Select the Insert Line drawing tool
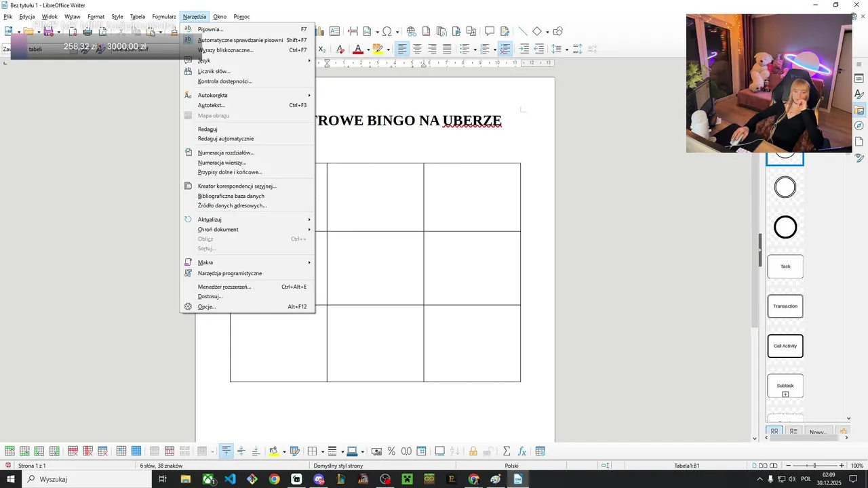The height and width of the screenshot is (488, 868). click(523, 31)
